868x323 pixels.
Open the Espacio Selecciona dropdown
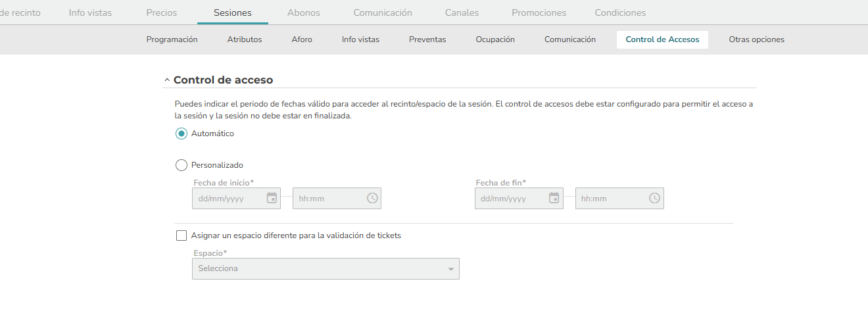325,268
